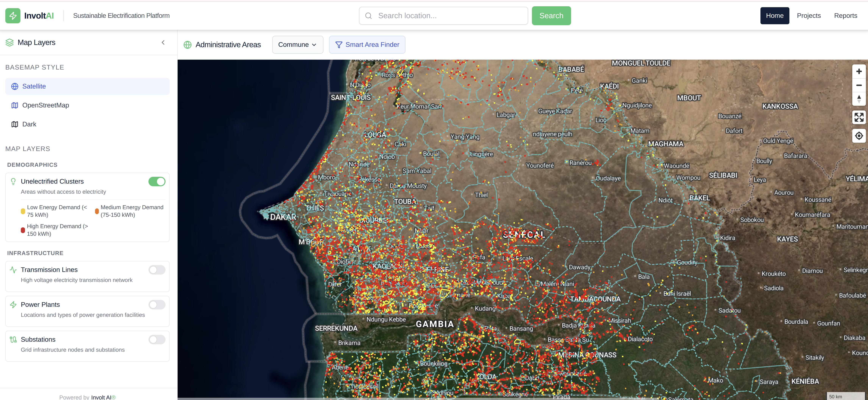Click the InvoltAI lightning logo icon

[x=13, y=16]
